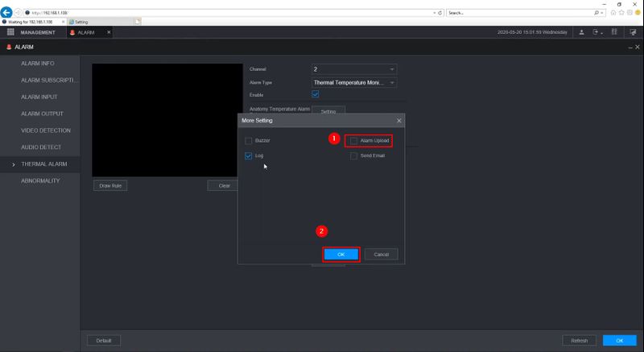Enable the Buzzer checkbox
This screenshot has height=352, width=644.
[x=249, y=140]
